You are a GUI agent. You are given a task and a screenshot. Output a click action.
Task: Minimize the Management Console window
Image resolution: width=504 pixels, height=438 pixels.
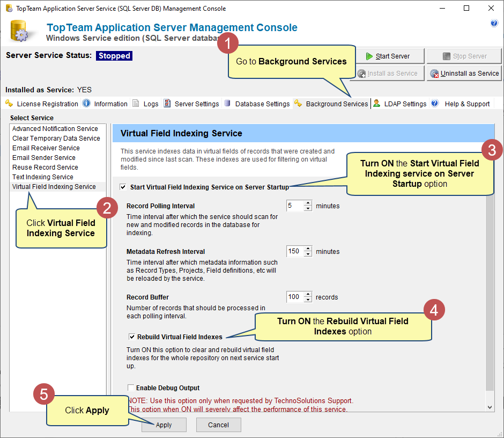pyautogui.click(x=442, y=9)
